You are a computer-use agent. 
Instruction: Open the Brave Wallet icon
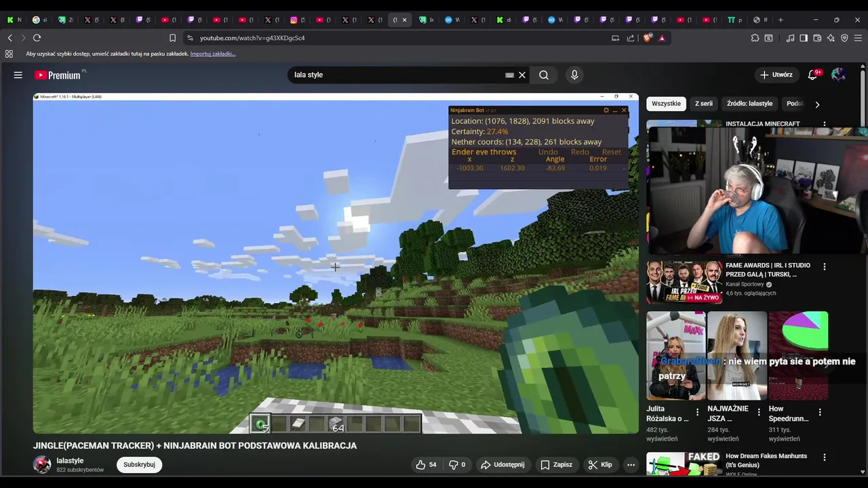click(817, 38)
